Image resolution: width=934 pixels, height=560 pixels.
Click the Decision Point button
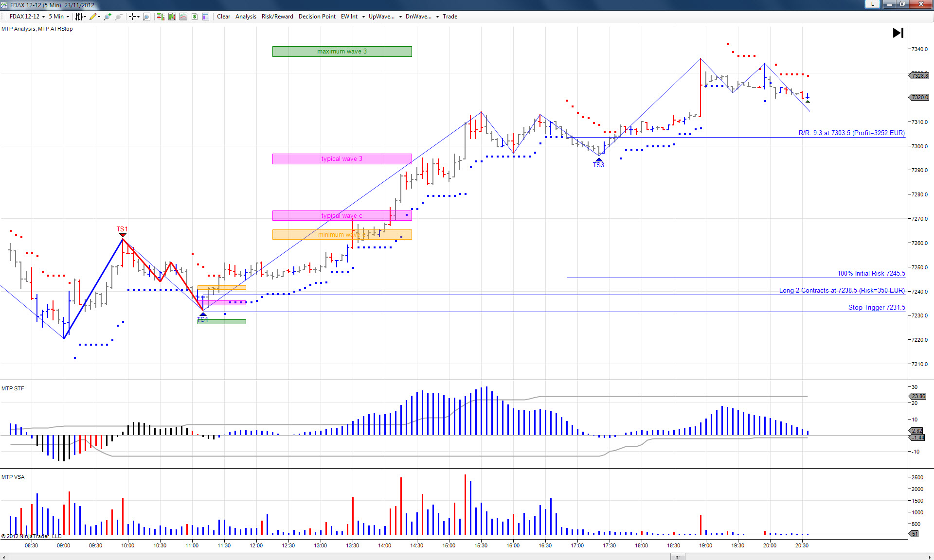[x=317, y=17]
